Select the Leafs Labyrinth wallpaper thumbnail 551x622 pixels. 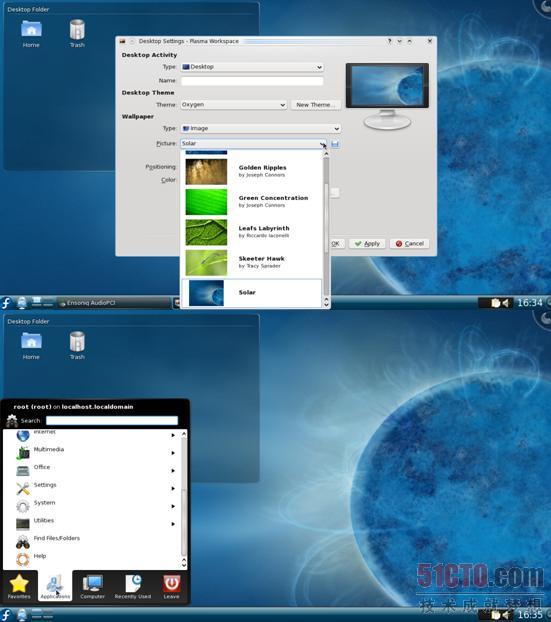[x=206, y=232]
